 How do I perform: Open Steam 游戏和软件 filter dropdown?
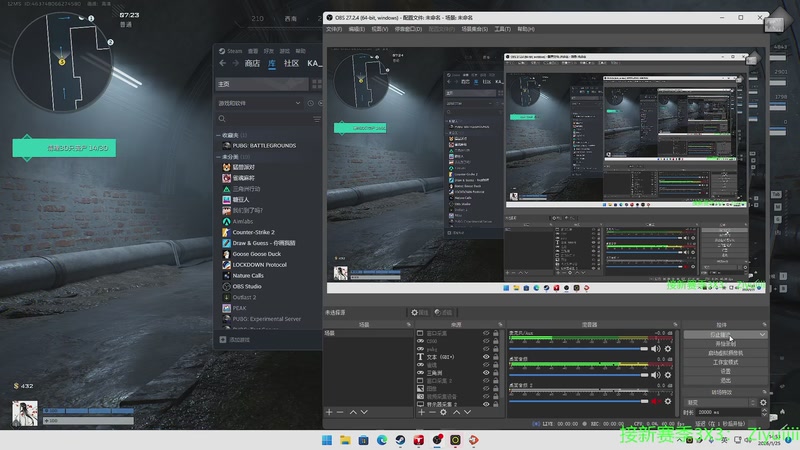coord(260,103)
